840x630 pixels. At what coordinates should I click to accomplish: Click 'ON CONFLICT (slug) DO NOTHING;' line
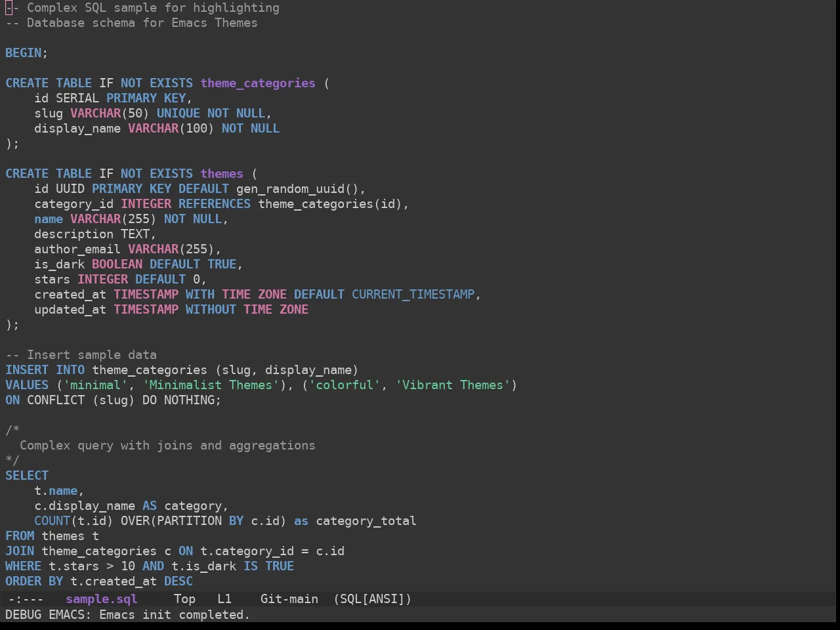pyautogui.click(x=114, y=400)
